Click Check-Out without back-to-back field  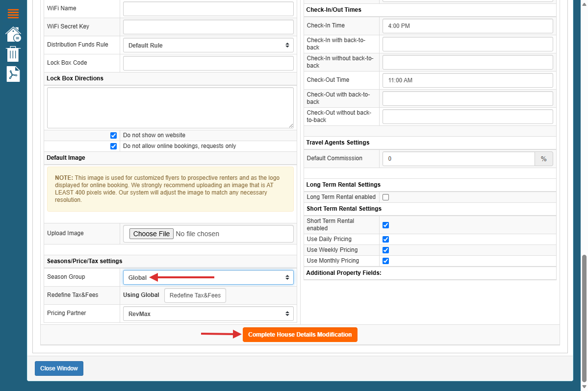pyautogui.click(x=468, y=117)
